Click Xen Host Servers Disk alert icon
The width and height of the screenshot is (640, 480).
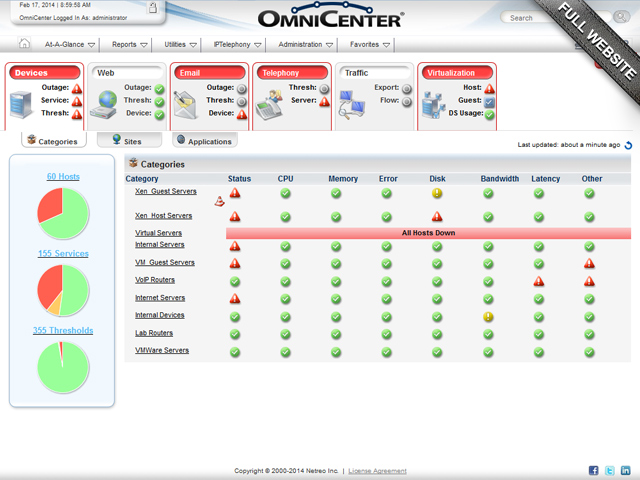[x=437, y=216]
